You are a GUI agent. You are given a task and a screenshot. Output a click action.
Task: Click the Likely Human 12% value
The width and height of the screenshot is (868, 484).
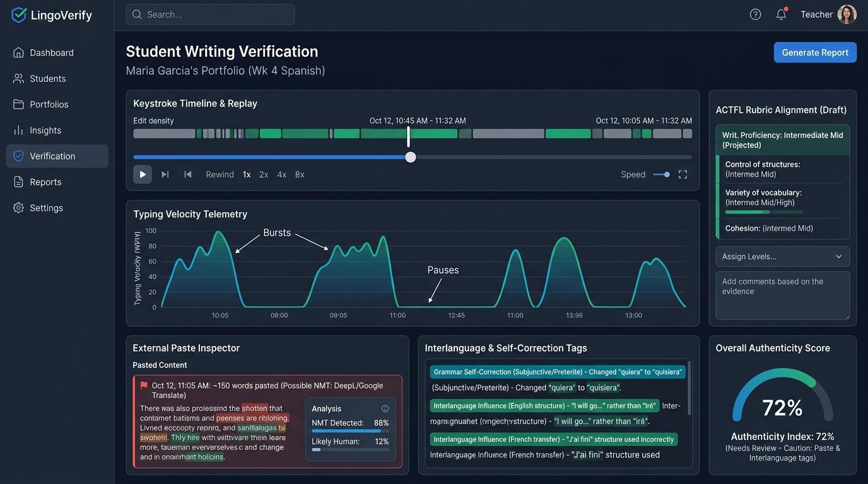click(x=381, y=442)
